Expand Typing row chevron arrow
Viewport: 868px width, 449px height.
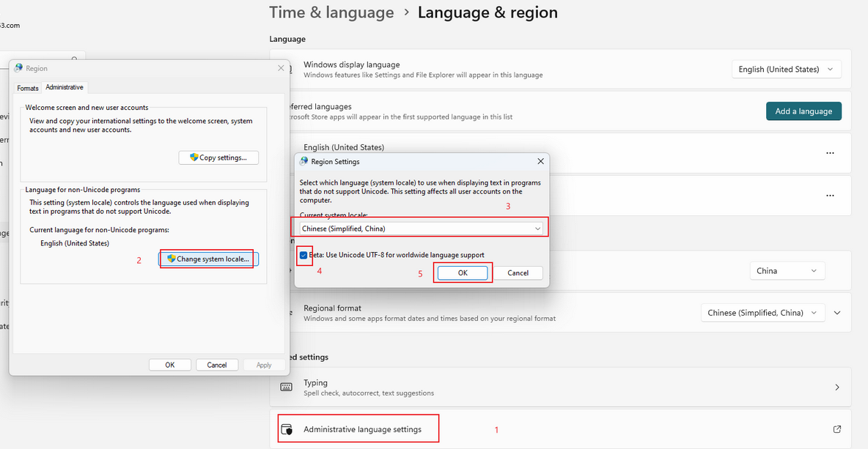(x=837, y=387)
